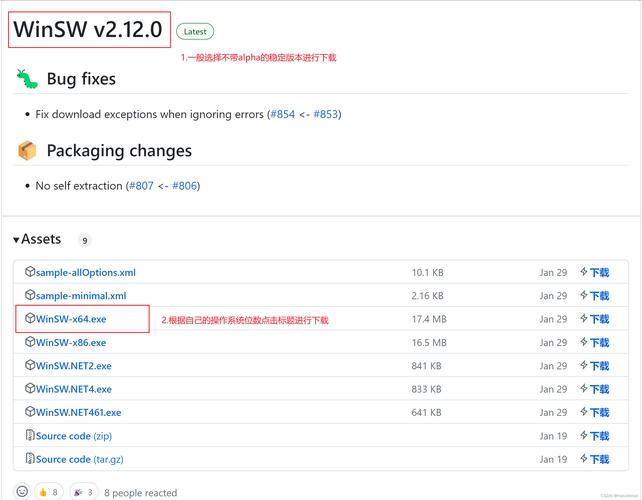Toggle the thumbs-up reaction with 8
This screenshot has width=642, height=500.
pyautogui.click(x=49, y=492)
